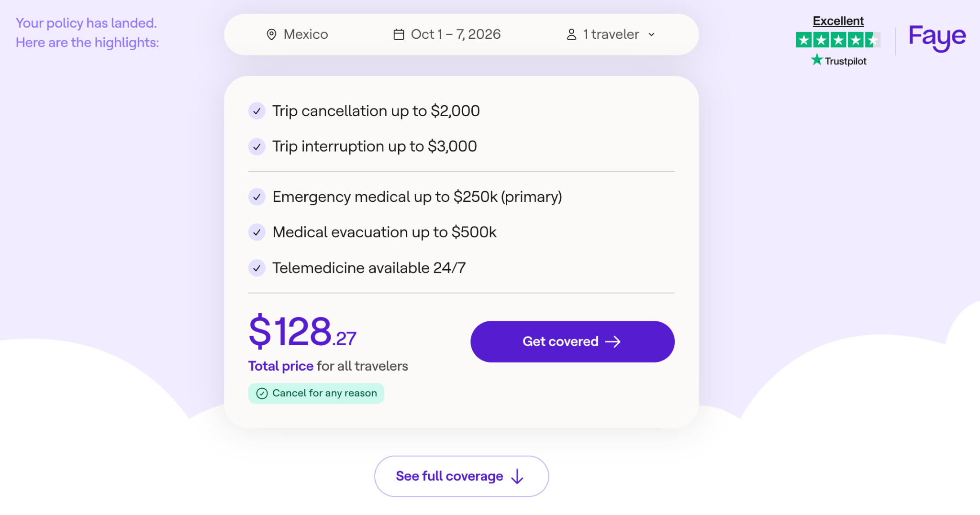Open the Excellent Trustpilot rating link
Screen dimensions: 980x515
[x=838, y=21]
